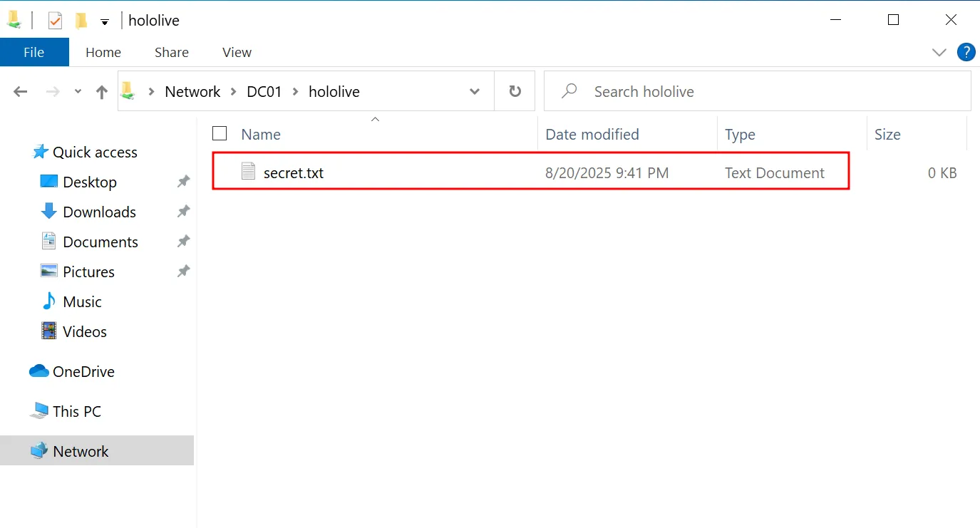
Task: Toggle the select all items checkbox
Action: (220, 133)
